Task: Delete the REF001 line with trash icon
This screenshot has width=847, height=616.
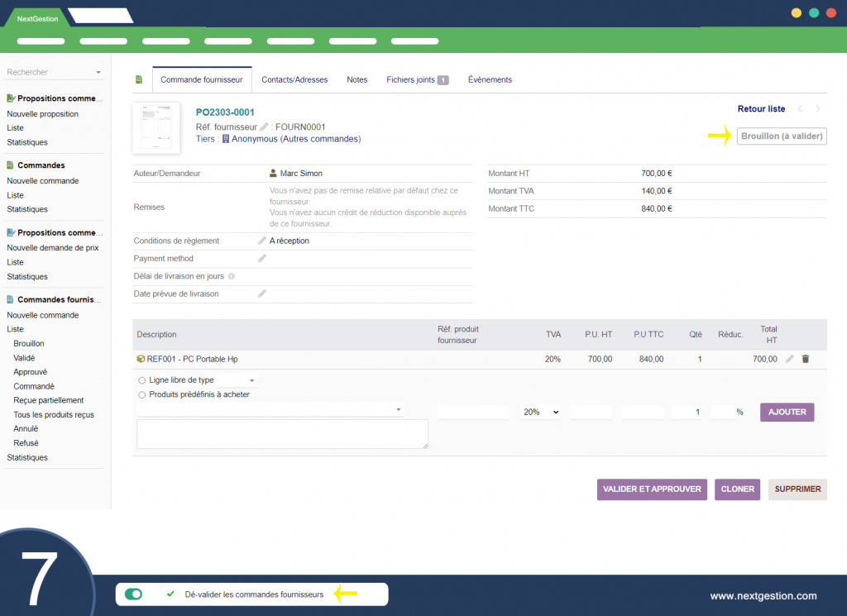Action: tap(806, 359)
